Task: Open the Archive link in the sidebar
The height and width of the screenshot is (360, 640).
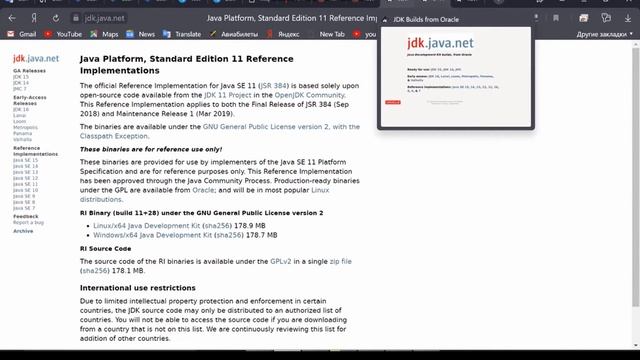Action: click(x=23, y=231)
